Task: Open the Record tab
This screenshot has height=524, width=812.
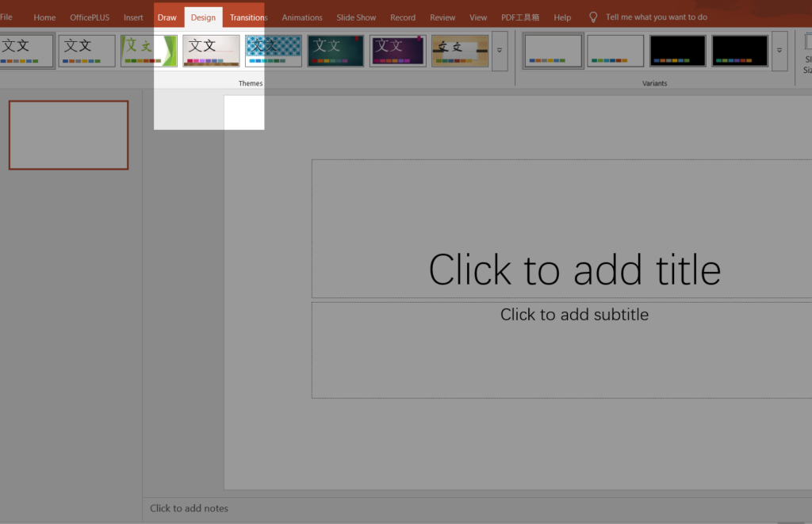Action: pos(403,16)
